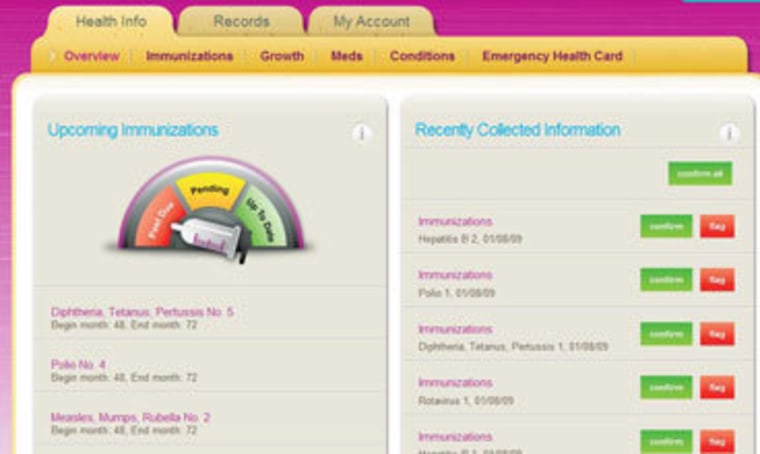Screen dimensions: 760x454
Task: Click Immunizations link above Rotavirus 1
Action: click(x=455, y=382)
